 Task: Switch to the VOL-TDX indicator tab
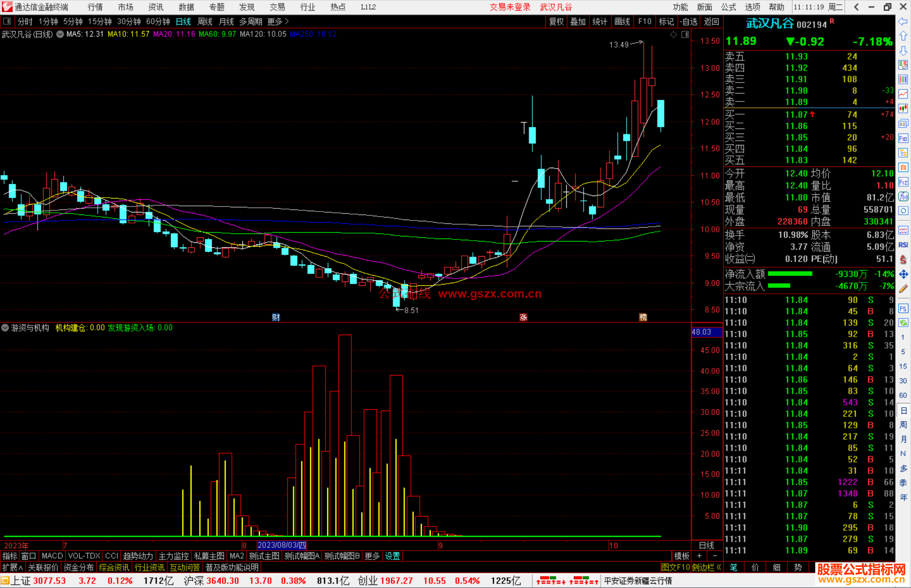[x=84, y=556]
